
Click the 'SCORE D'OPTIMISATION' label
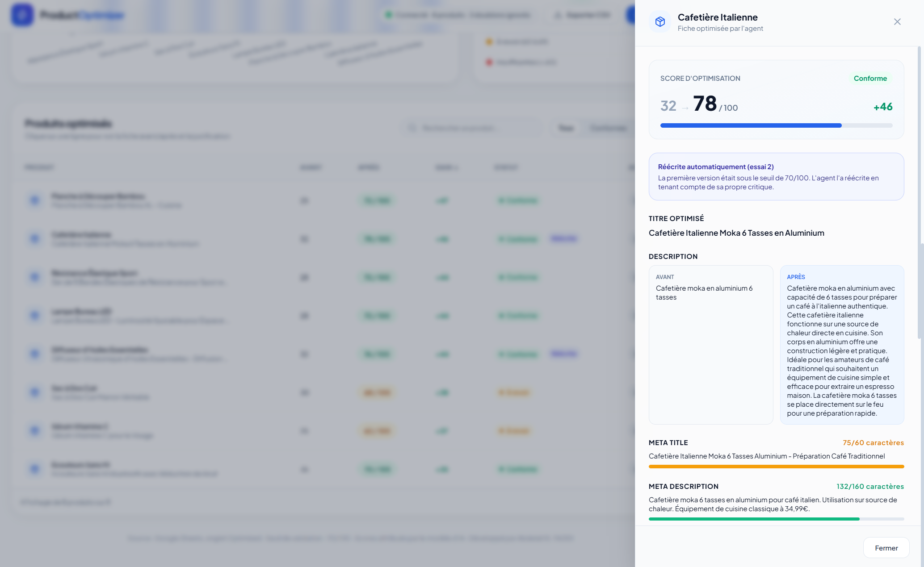700,79
